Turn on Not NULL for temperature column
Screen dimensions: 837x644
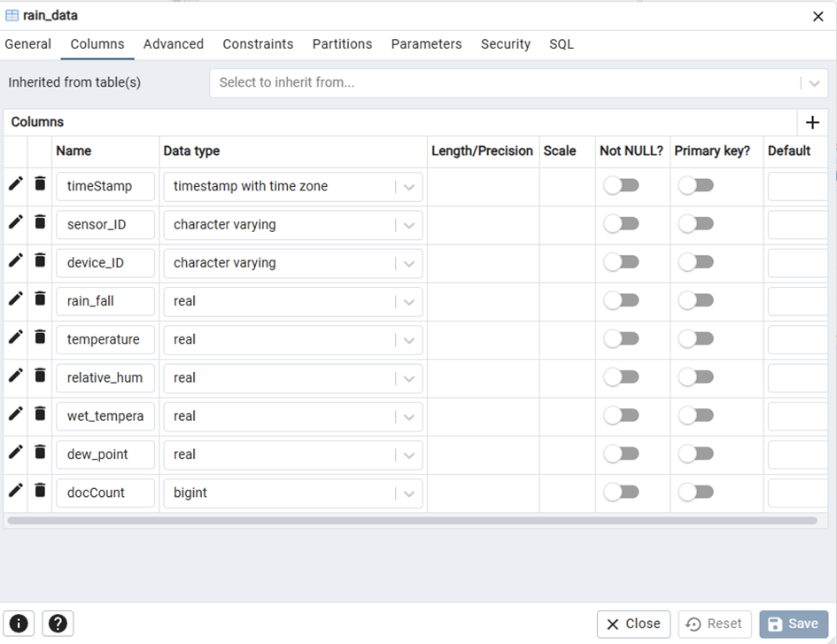tap(621, 339)
